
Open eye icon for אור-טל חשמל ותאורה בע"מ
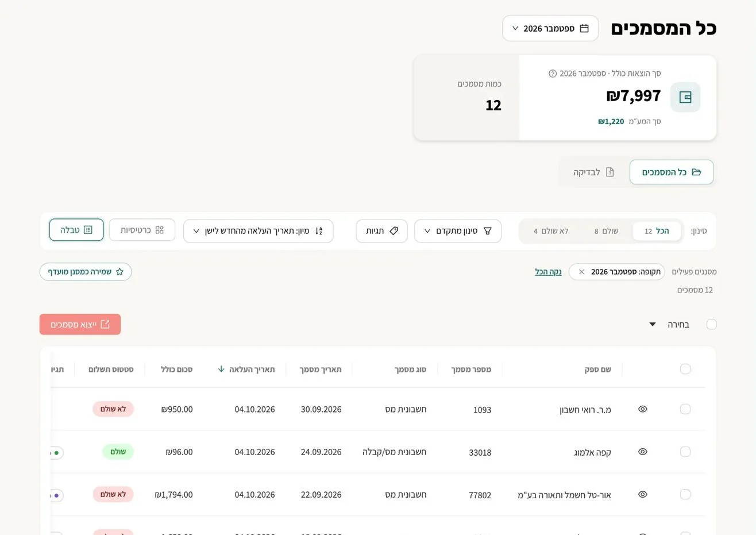click(643, 494)
